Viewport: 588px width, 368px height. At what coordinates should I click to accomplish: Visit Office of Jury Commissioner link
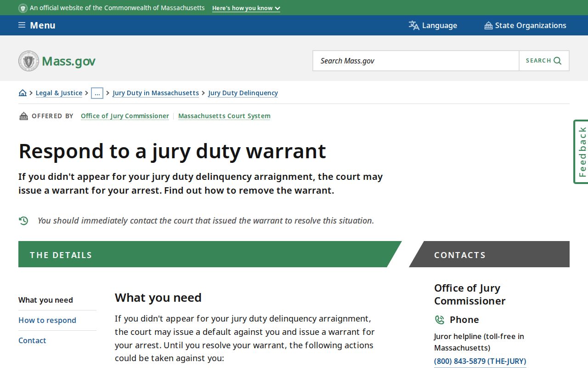pyautogui.click(x=125, y=116)
